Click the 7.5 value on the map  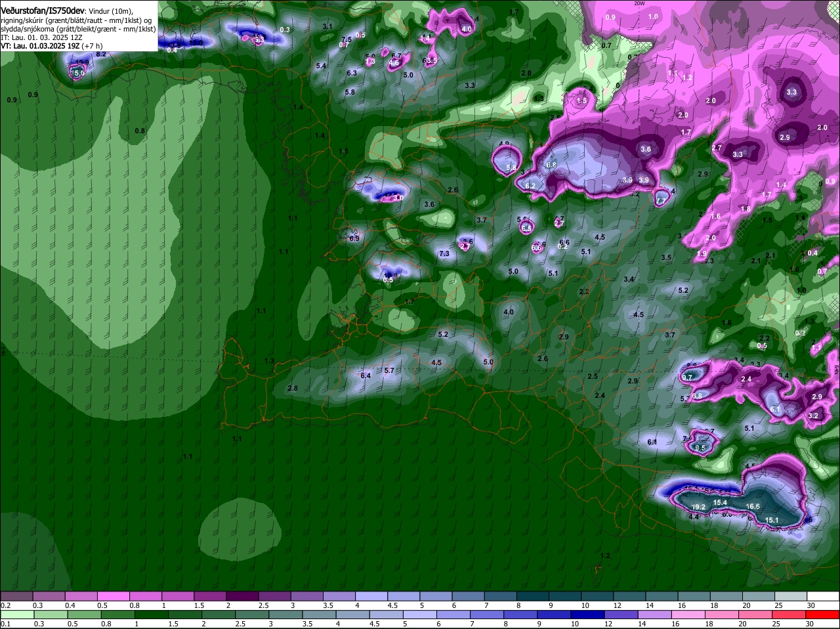tap(347, 39)
